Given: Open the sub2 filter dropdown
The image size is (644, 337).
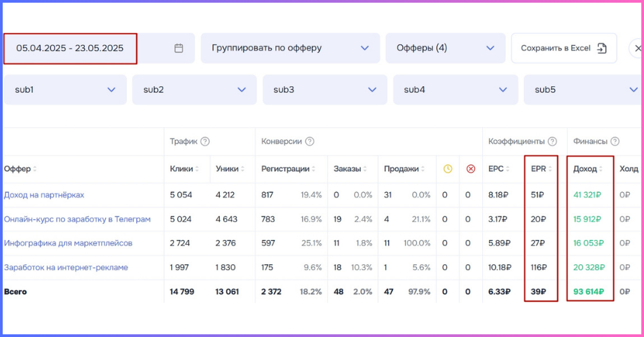Looking at the screenshot, I should 194,90.
